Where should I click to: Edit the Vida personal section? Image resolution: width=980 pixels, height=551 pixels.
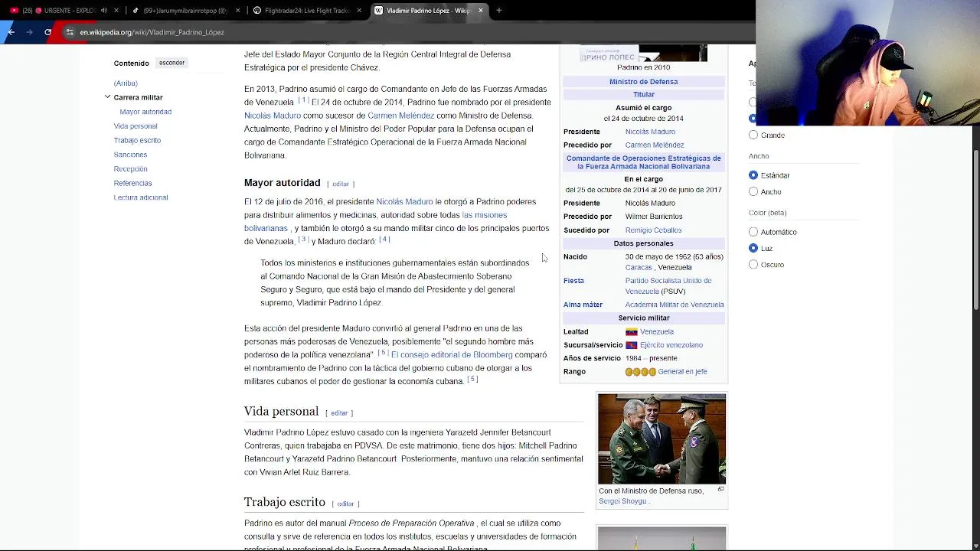tap(339, 413)
